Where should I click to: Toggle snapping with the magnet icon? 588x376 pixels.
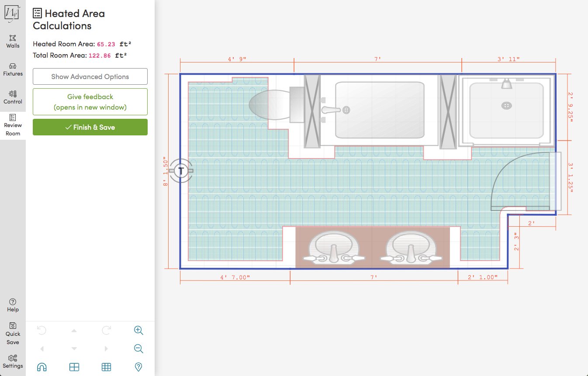pyautogui.click(x=42, y=367)
